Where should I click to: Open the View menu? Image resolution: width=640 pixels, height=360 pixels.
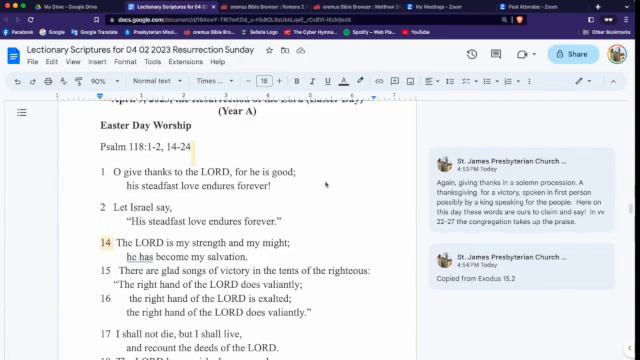click(x=73, y=62)
